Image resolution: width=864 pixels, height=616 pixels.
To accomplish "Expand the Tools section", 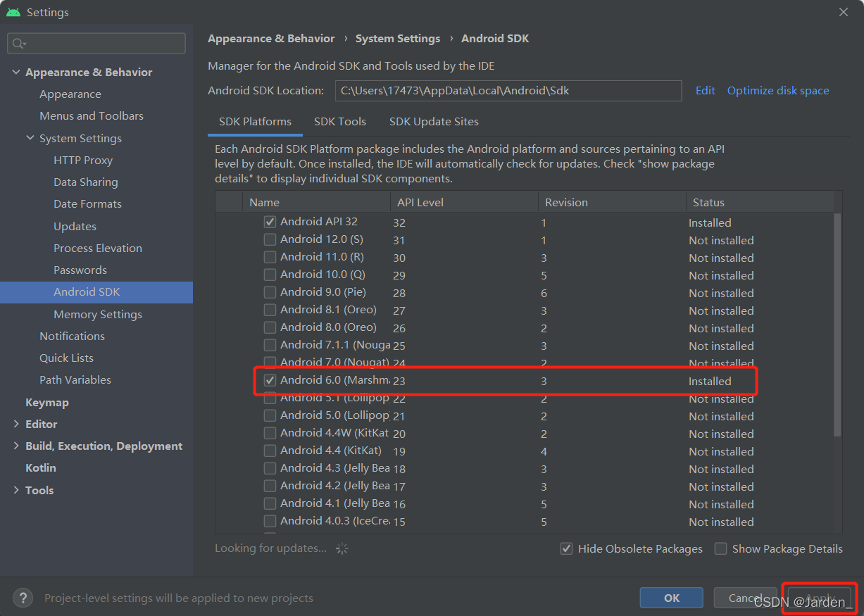I will point(16,490).
